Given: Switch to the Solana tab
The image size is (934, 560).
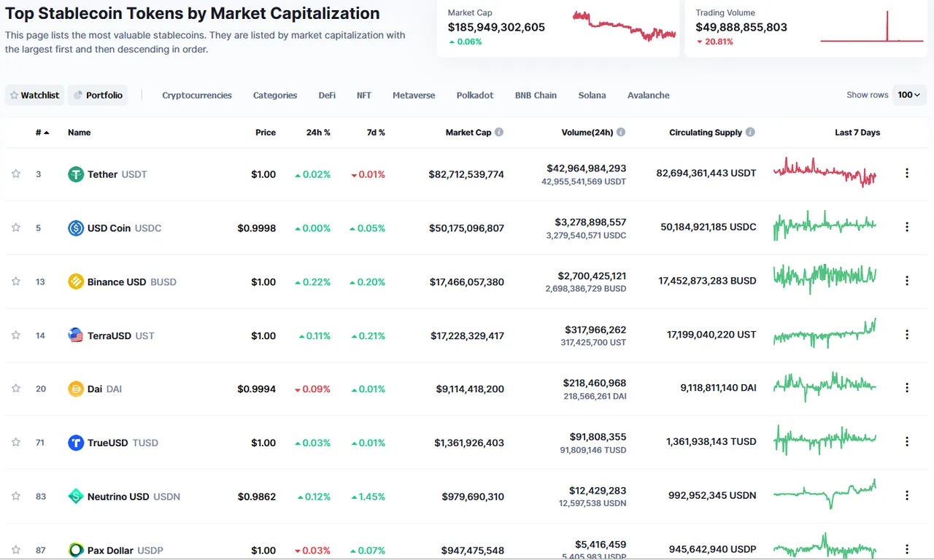Looking at the screenshot, I should pos(593,95).
